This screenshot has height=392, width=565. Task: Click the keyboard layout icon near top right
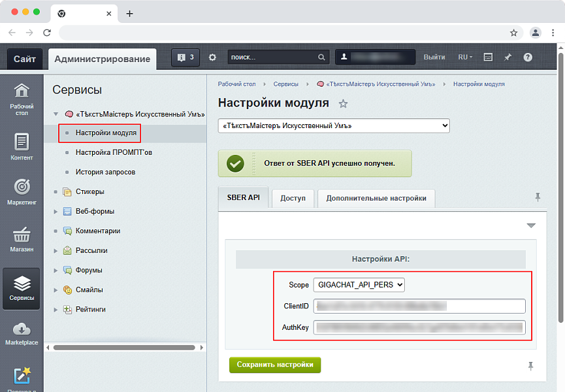click(487, 57)
